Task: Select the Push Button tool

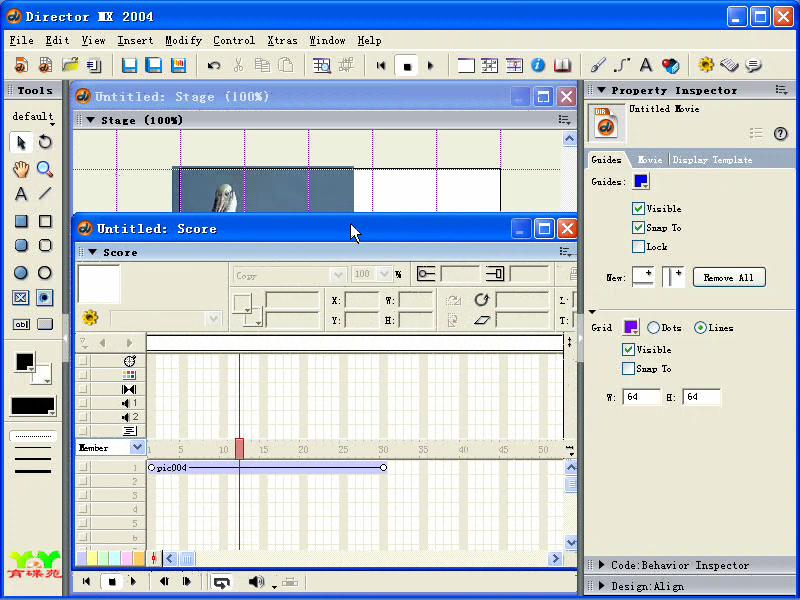Action: [x=45, y=324]
